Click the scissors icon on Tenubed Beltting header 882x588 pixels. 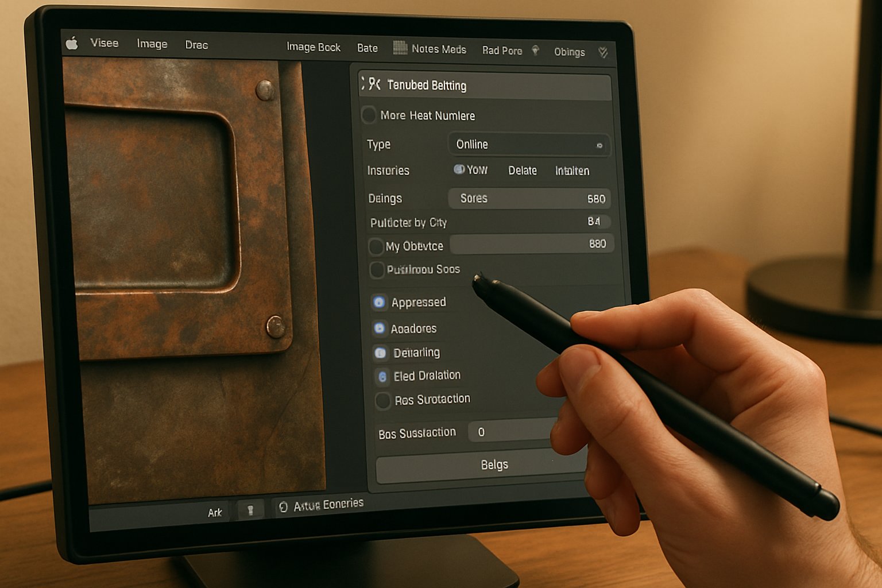(x=374, y=84)
